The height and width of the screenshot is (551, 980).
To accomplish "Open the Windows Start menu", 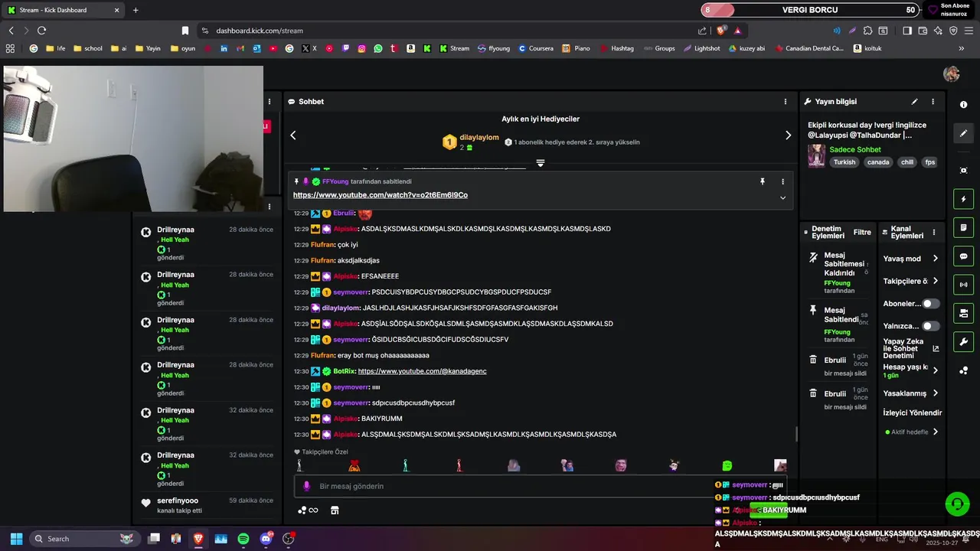I will tap(16, 539).
